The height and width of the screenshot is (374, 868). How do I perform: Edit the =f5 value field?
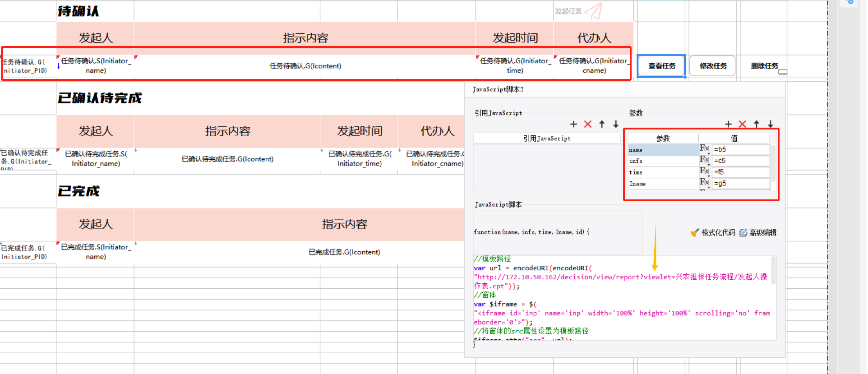pyautogui.click(x=741, y=172)
